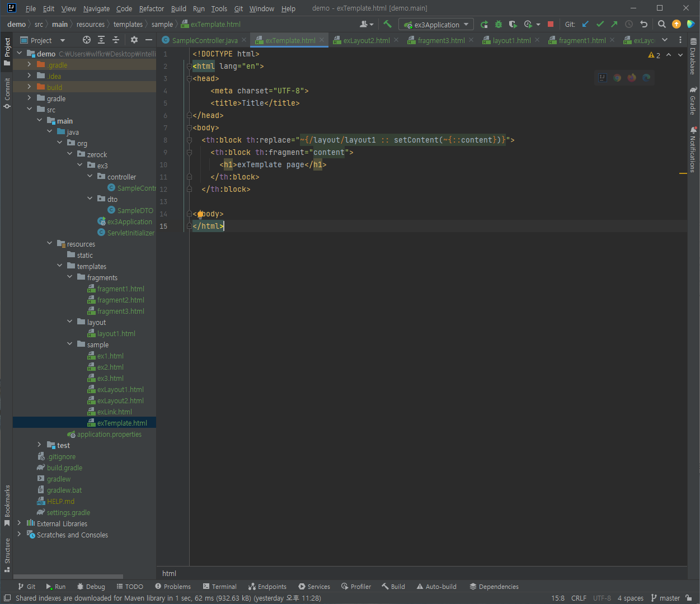The image size is (700, 604).
Task: Collapse the demo project root node
Action: (20, 53)
